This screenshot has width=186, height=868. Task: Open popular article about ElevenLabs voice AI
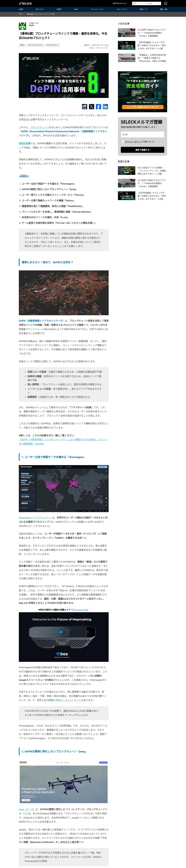(x=152, y=58)
